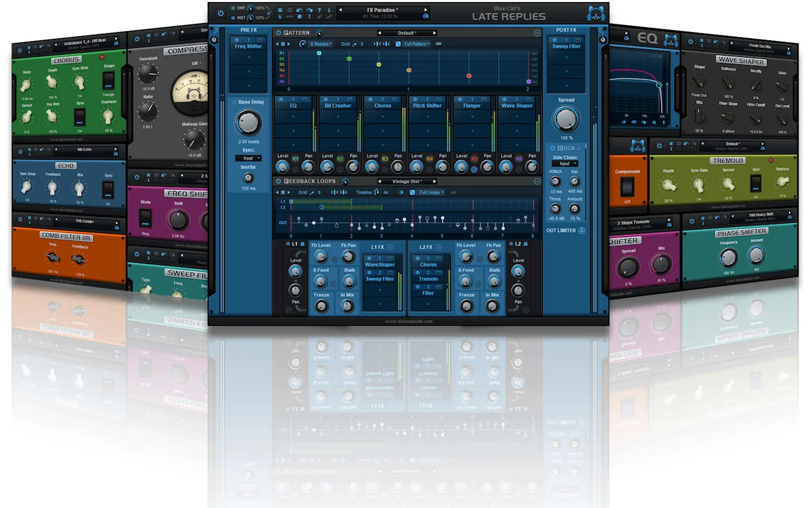Open the 6 Replies dropdown
The height and width of the screenshot is (508, 812).
[x=320, y=44]
